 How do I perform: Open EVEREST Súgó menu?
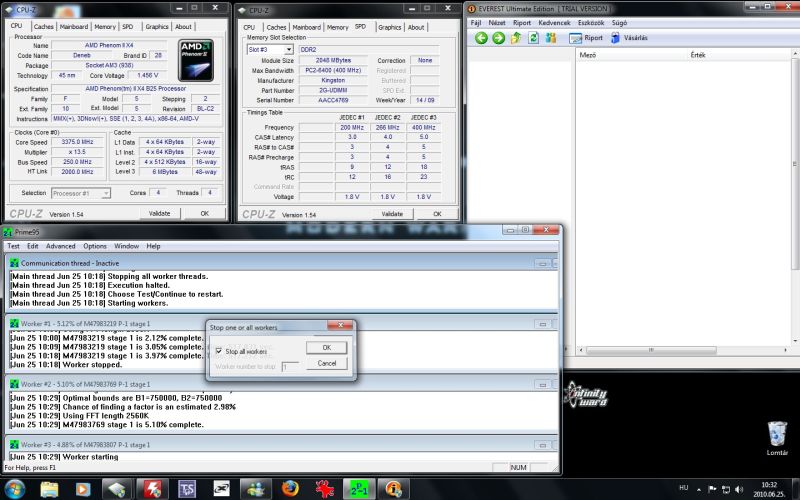[x=619, y=23]
